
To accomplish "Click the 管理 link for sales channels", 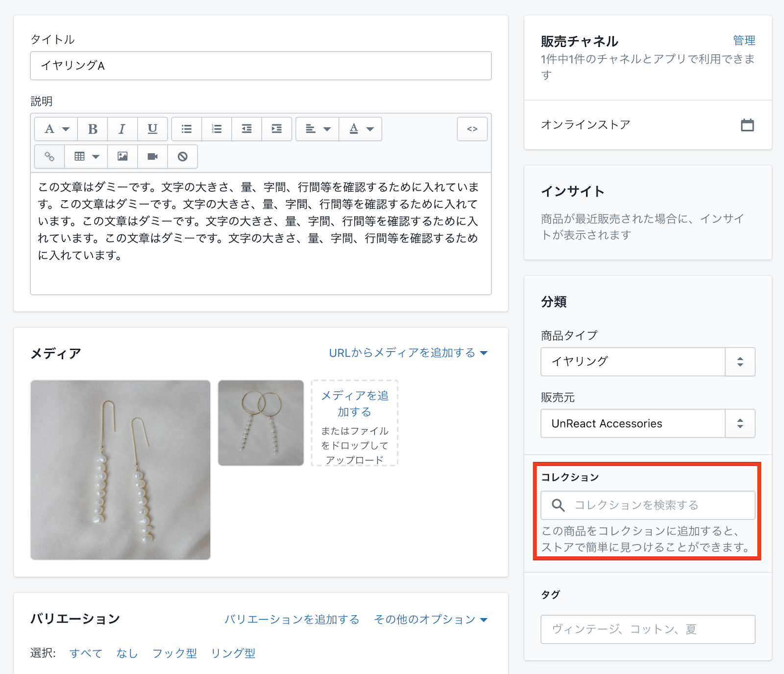I will 743,41.
